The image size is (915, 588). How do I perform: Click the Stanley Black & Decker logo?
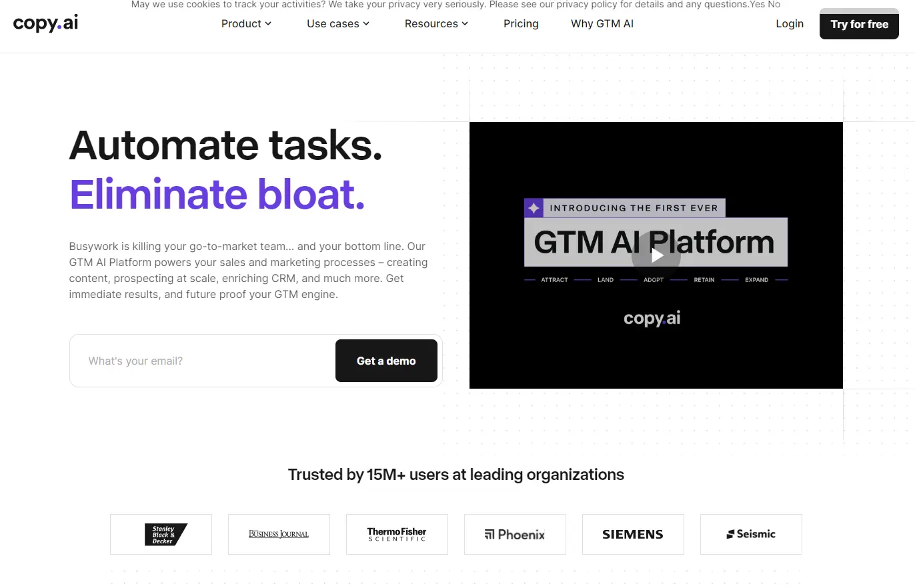[161, 534]
